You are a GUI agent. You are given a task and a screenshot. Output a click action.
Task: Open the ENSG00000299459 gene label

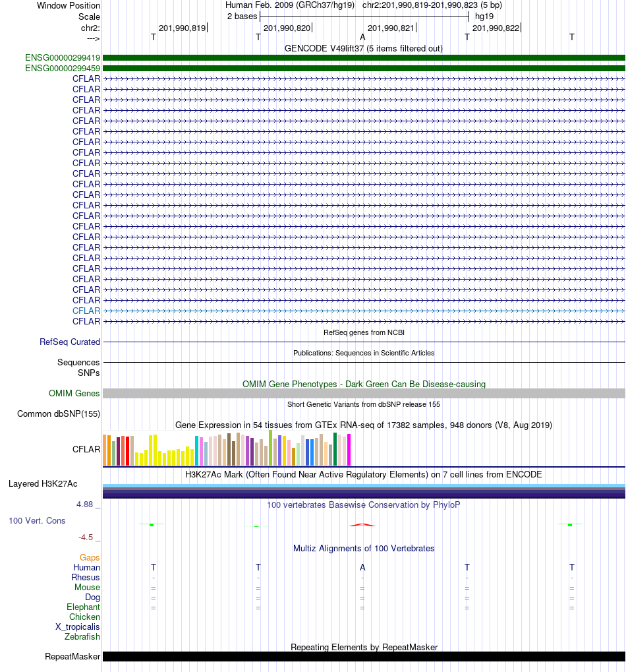pos(63,68)
